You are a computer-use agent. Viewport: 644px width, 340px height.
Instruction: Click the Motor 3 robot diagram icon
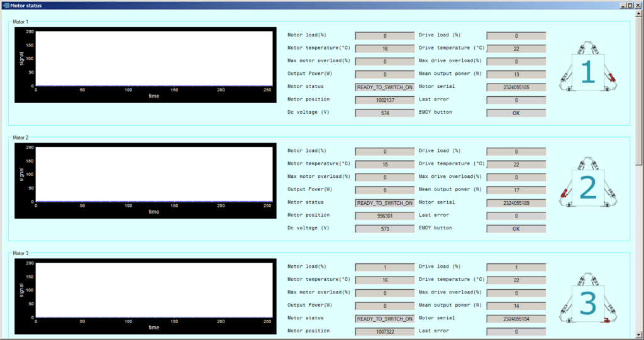point(587,304)
